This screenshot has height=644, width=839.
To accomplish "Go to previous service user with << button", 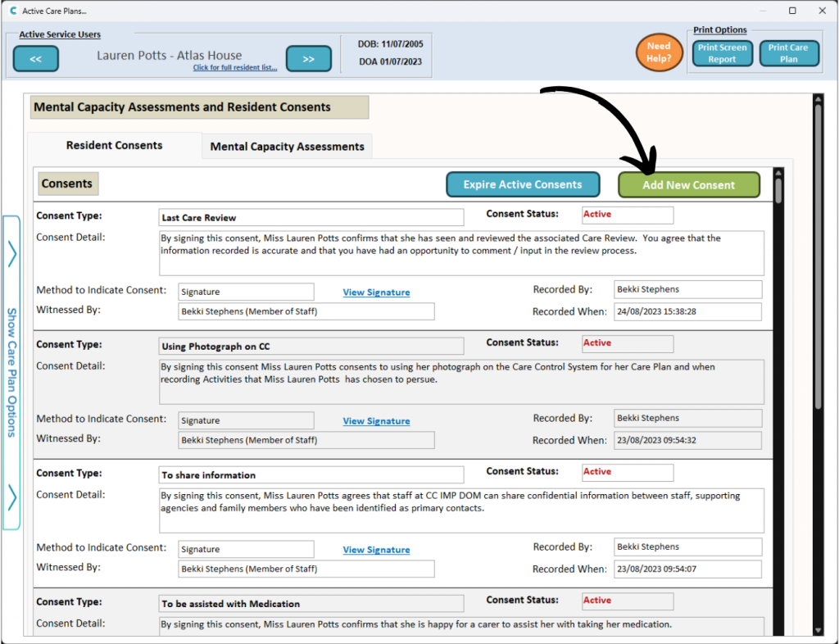I will point(36,59).
